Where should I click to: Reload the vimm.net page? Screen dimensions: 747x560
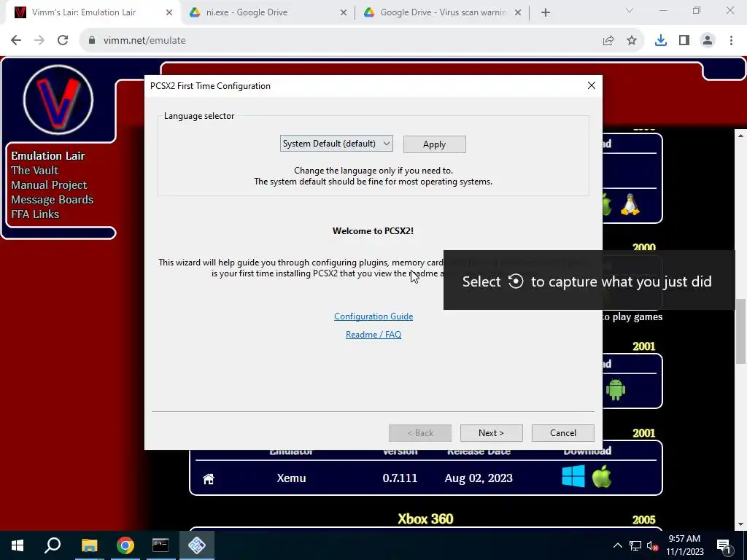63,41
